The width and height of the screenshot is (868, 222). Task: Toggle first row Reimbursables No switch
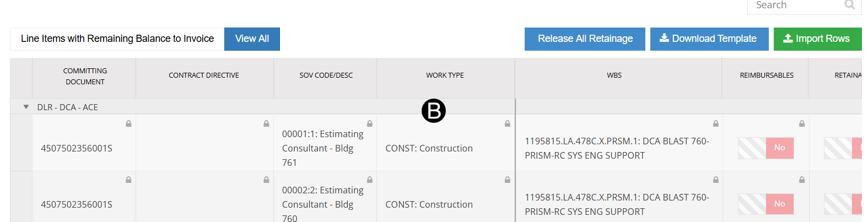pos(766,148)
